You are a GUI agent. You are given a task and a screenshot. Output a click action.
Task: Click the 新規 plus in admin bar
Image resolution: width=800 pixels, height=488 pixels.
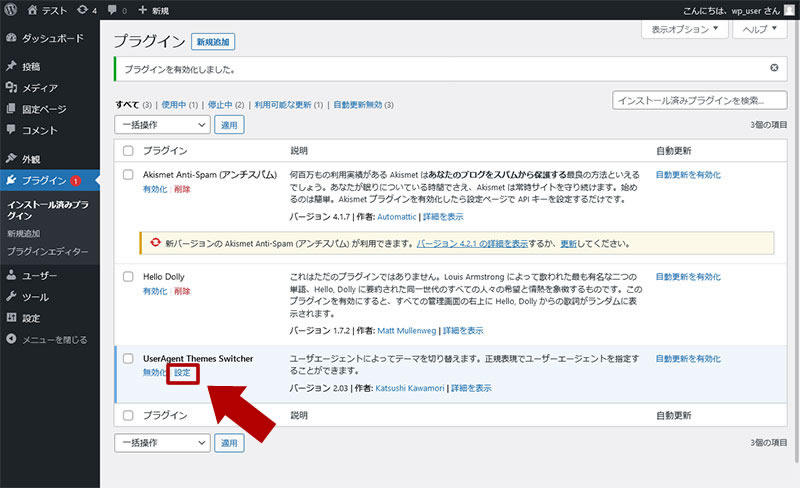pyautogui.click(x=154, y=10)
